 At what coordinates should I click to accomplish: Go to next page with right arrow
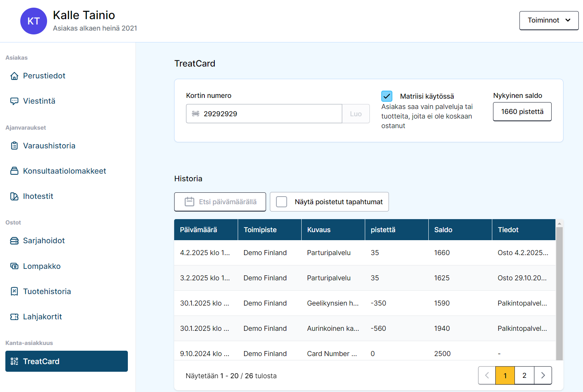543,376
